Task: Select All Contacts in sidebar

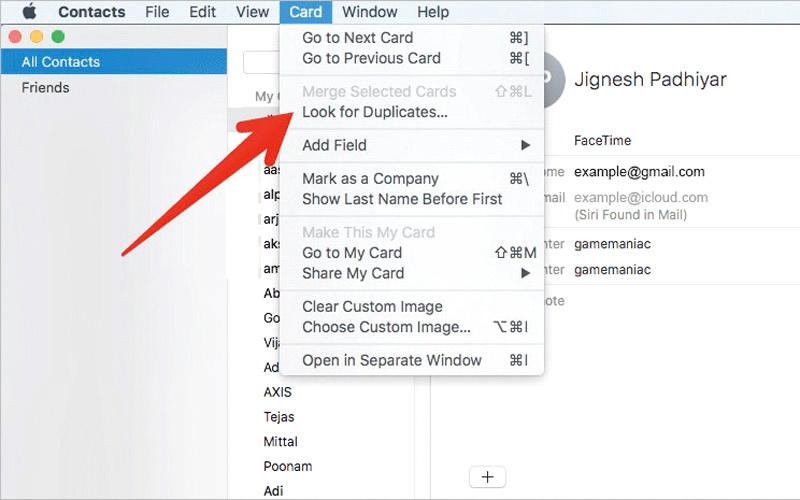Action: (61, 62)
